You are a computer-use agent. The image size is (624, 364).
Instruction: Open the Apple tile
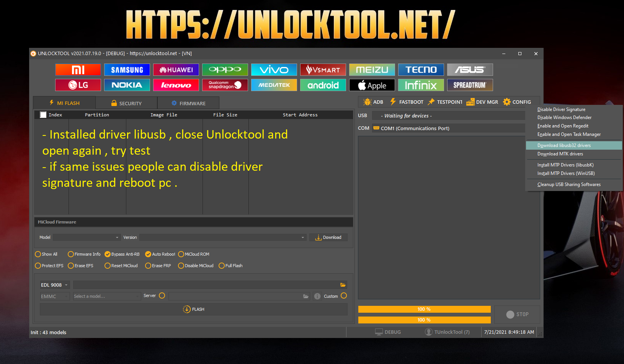tap(372, 85)
